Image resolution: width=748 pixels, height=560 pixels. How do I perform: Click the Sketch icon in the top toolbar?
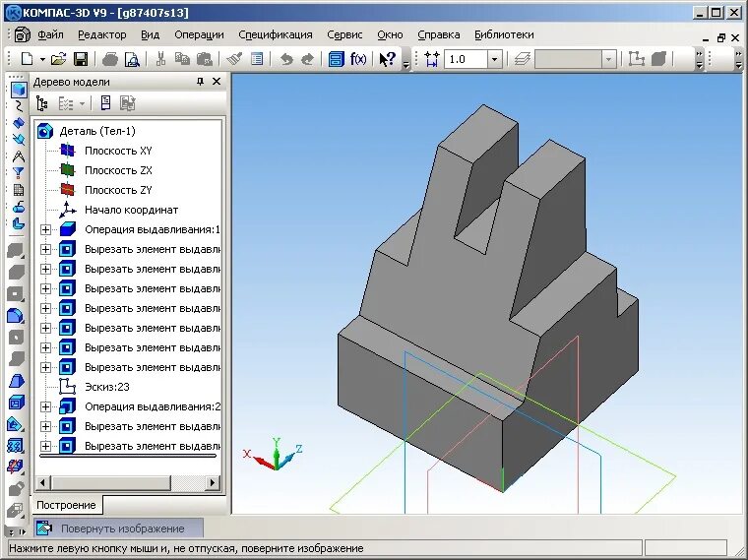click(x=636, y=59)
